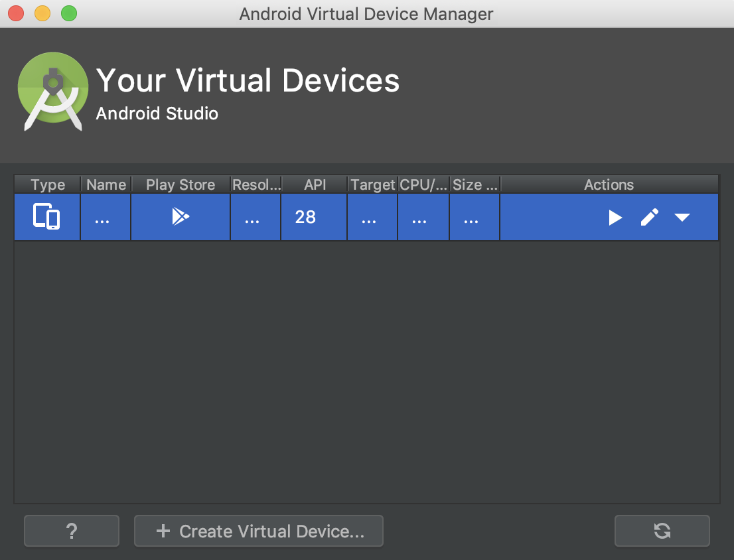Click the Actions column header
Viewport: 734px width, 560px height.
click(x=609, y=184)
